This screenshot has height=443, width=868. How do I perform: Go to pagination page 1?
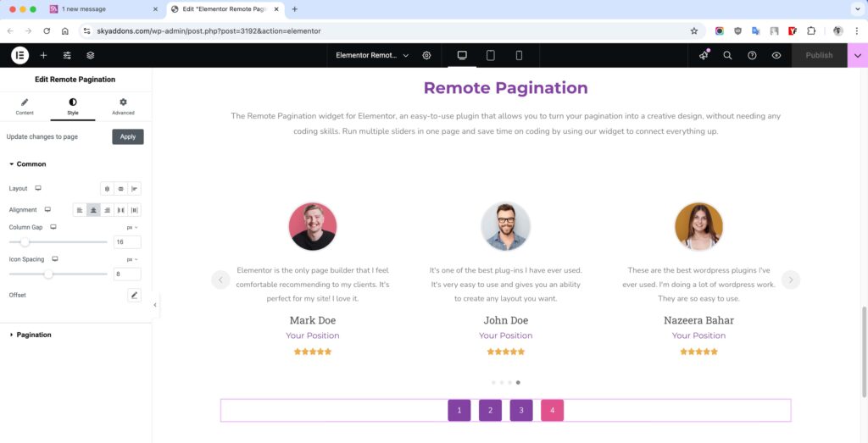[x=459, y=410]
